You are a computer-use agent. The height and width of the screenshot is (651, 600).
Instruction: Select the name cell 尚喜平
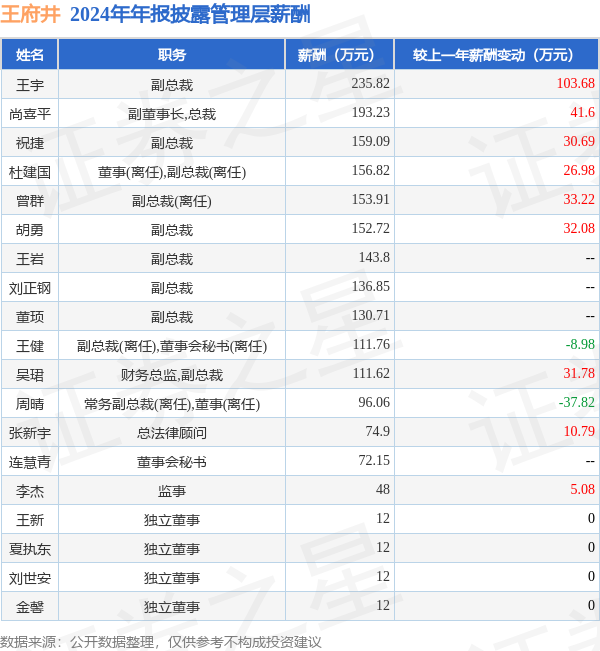pyautogui.click(x=29, y=114)
